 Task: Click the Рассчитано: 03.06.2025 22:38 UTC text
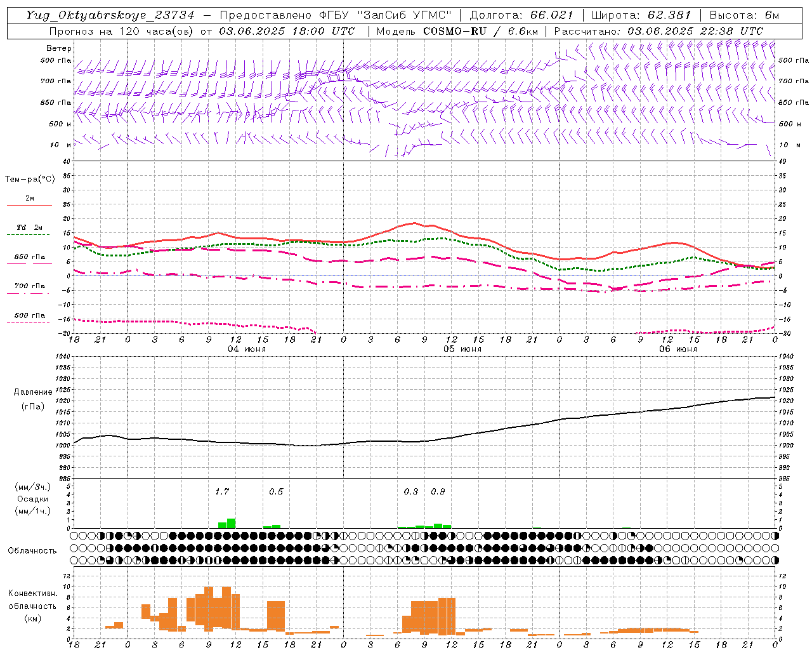pos(658,31)
